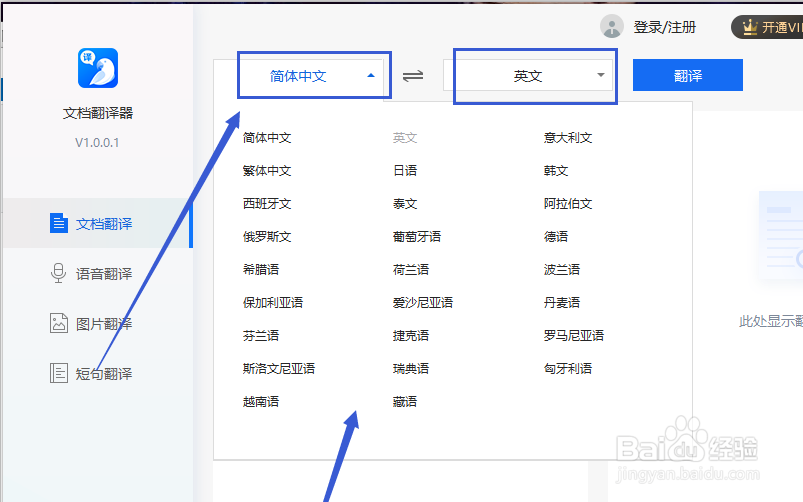Viewport: 803px width, 502px height.
Task: Click the V1.0.0.1 version text
Action: (x=97, y=142)
